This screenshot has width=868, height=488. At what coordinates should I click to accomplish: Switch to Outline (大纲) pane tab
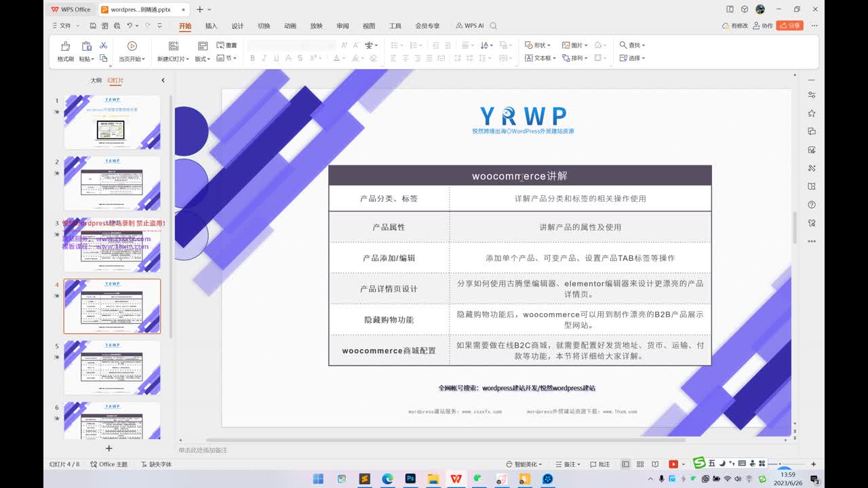(x=96, y=80)
